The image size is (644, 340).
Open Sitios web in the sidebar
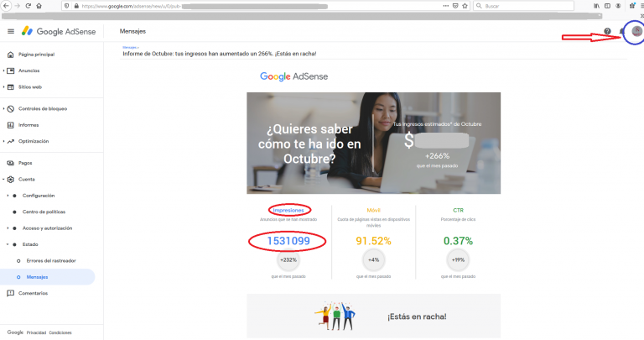click(30, 87)
